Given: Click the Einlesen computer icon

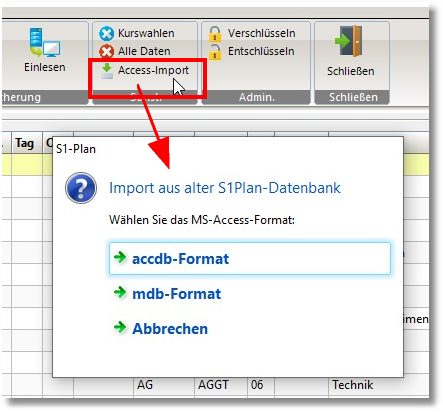Looking at the screenshot, I should point(44,42).
